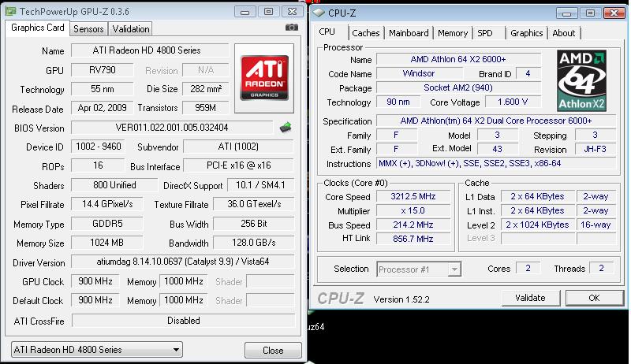Image resolution: width=631 pixels, height=364 pixels.
Task: Click the Package Socket AM2 (940) value
Action: coord(458,87)
